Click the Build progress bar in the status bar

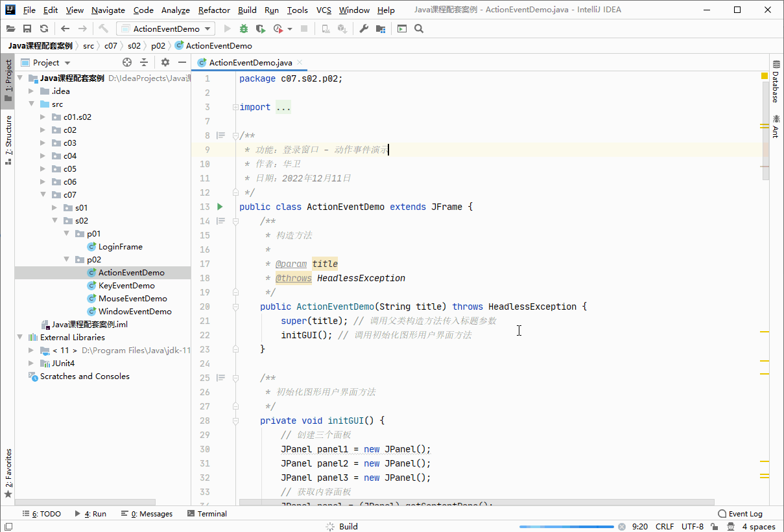click(565, 527)
